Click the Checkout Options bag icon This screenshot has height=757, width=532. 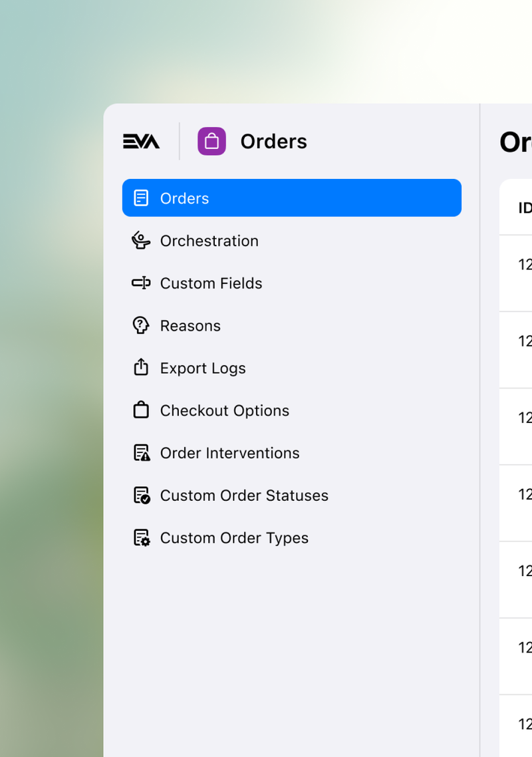tap(141, 410)
